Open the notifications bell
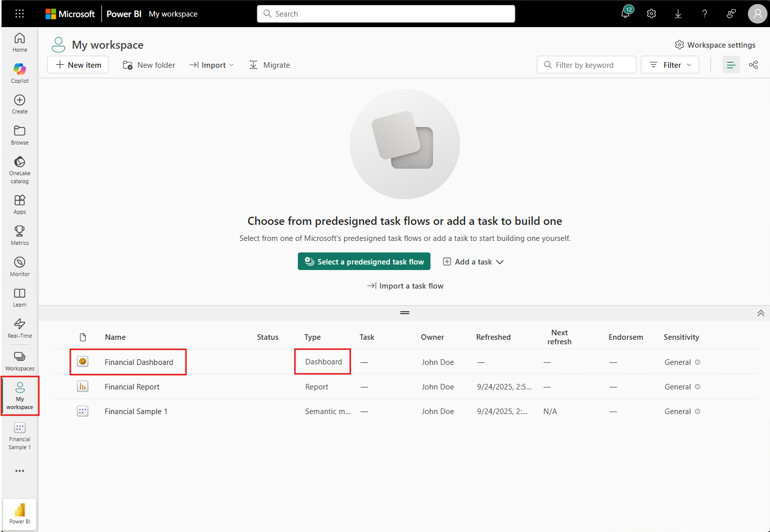770x532 pixels. (625, 14)
